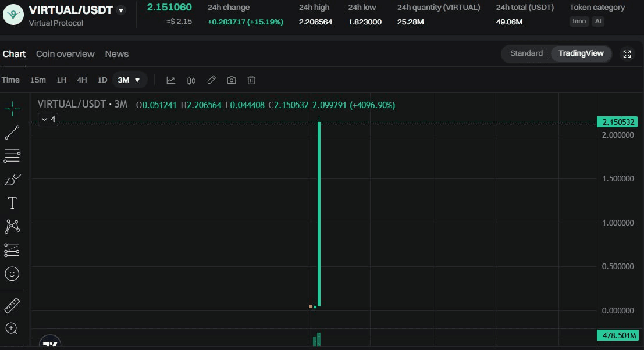Image resolution: width=644 pixels, height=350 pixels.
Task: Open the Coin overview tab
Action: tap(65, 53)
